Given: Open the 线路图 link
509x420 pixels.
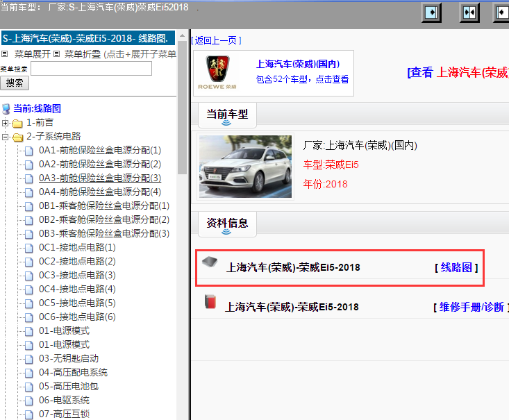Looking at the screenshot, I should 456,267.
